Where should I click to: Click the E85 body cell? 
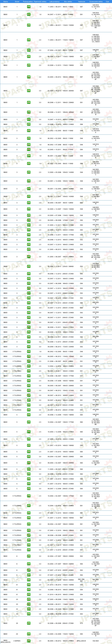pos(81,634)
